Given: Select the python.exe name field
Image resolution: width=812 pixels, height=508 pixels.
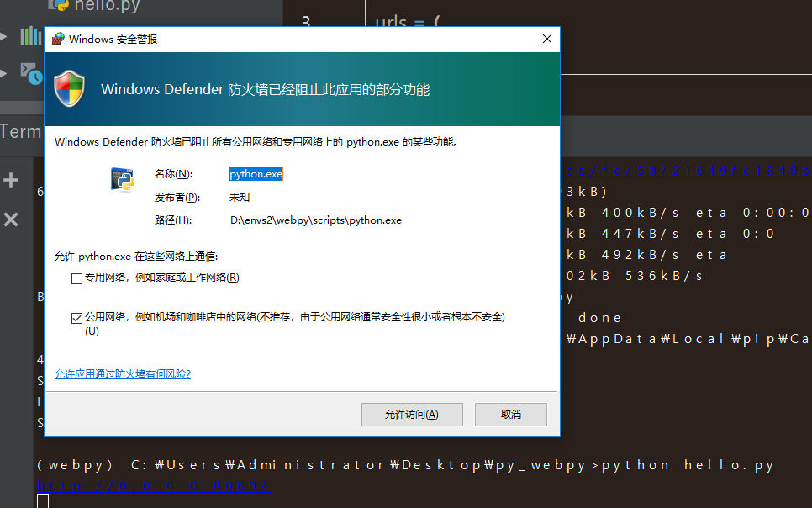Looking at the screenshot, I should [x=256, y=174].
